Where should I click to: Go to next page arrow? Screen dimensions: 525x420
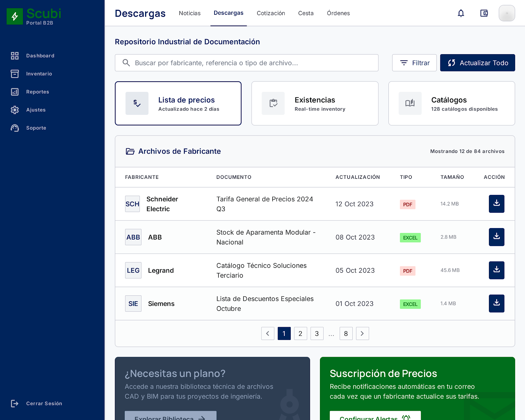363,333
